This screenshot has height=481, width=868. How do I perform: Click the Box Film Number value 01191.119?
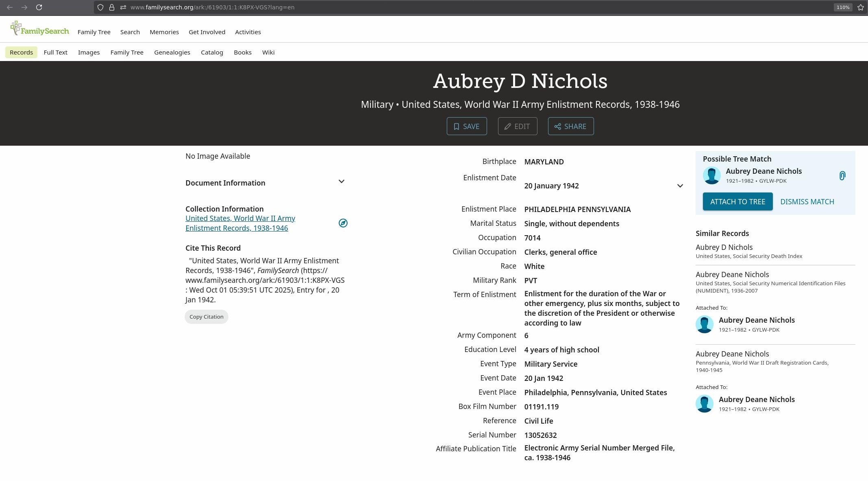tap(541, 407)
